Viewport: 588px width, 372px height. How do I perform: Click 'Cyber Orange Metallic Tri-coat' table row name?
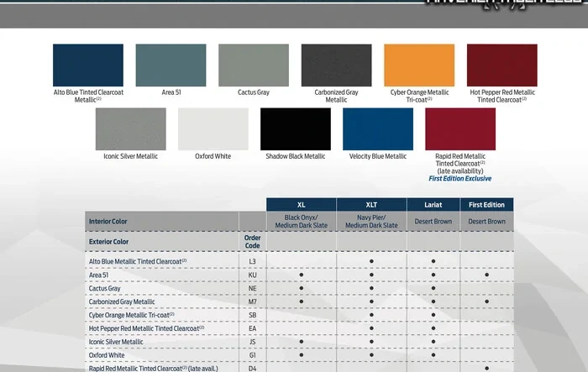coord(132,315)
